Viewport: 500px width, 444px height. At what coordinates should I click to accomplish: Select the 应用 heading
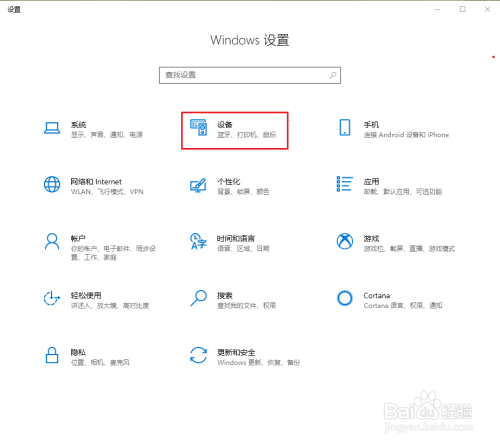click(371, 182)
